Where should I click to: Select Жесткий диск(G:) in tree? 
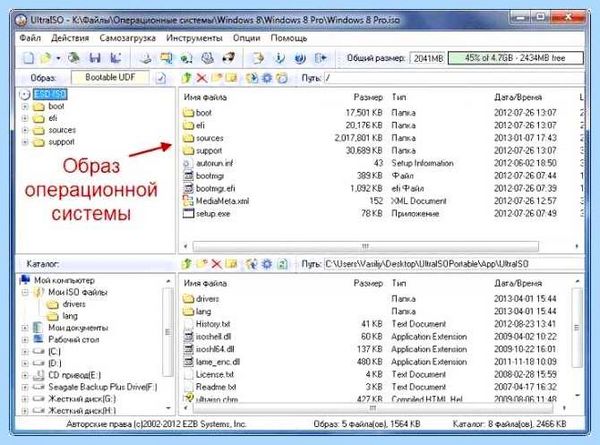point(82,399)
